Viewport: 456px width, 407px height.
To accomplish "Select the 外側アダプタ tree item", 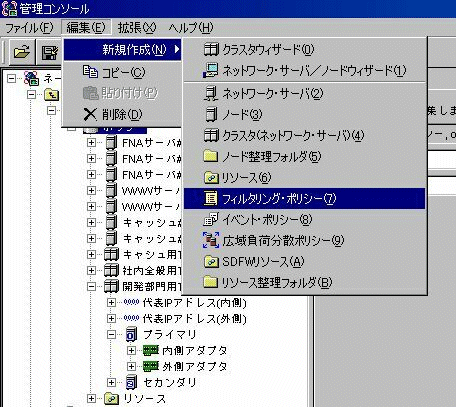I will (195, 367).
